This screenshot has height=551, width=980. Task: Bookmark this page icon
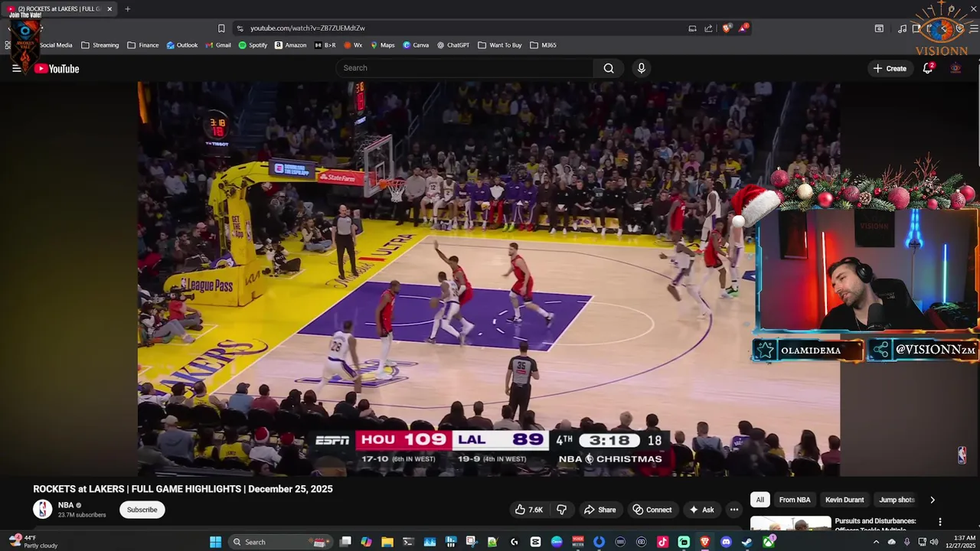[x=221, y=28]
